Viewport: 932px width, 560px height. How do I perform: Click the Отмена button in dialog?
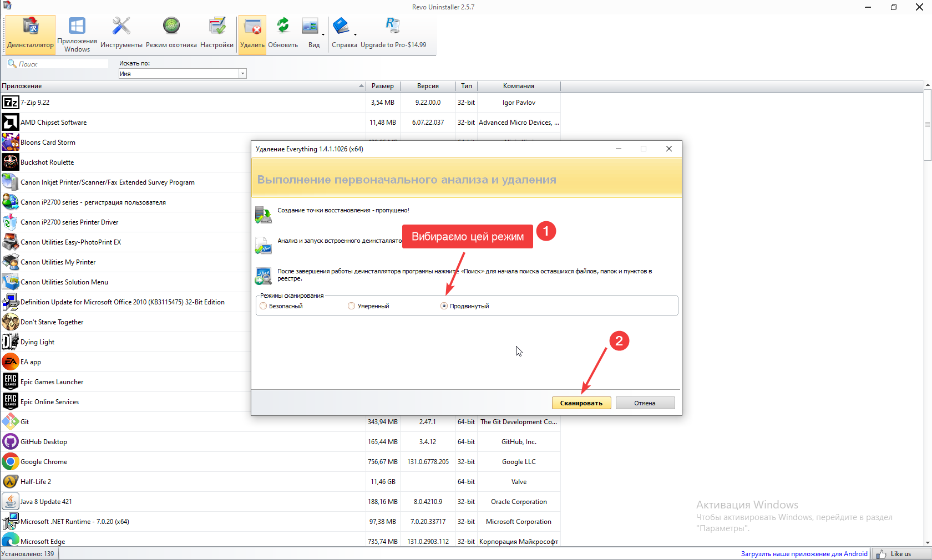645,403
